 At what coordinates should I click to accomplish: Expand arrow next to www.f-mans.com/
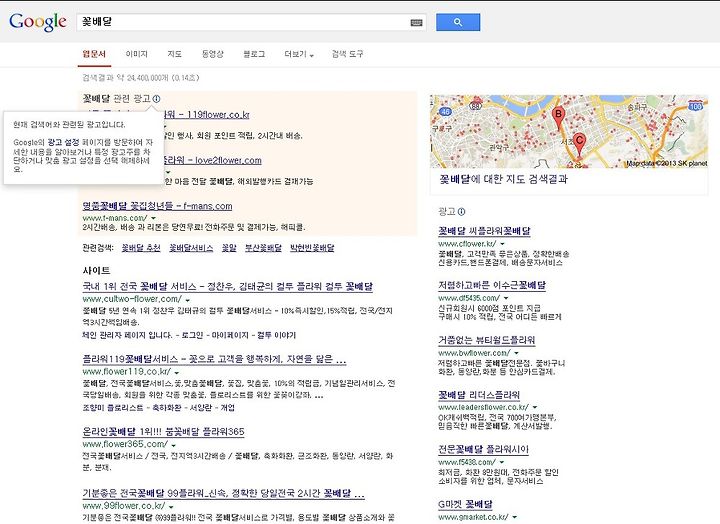(153, 218)
